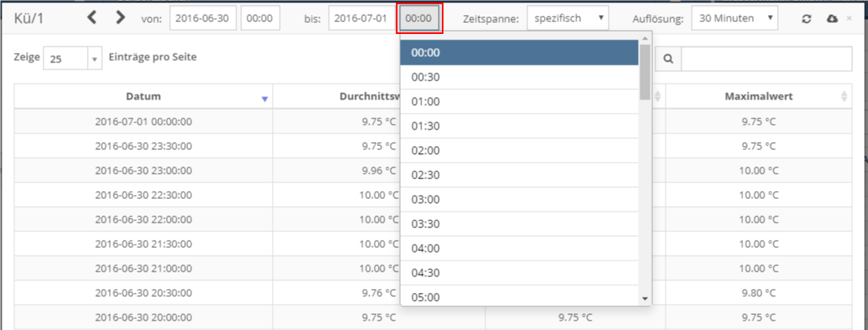
Task: Sort by the Maximalwert column header
Action: pyautogui.click(x=759, y=96)
